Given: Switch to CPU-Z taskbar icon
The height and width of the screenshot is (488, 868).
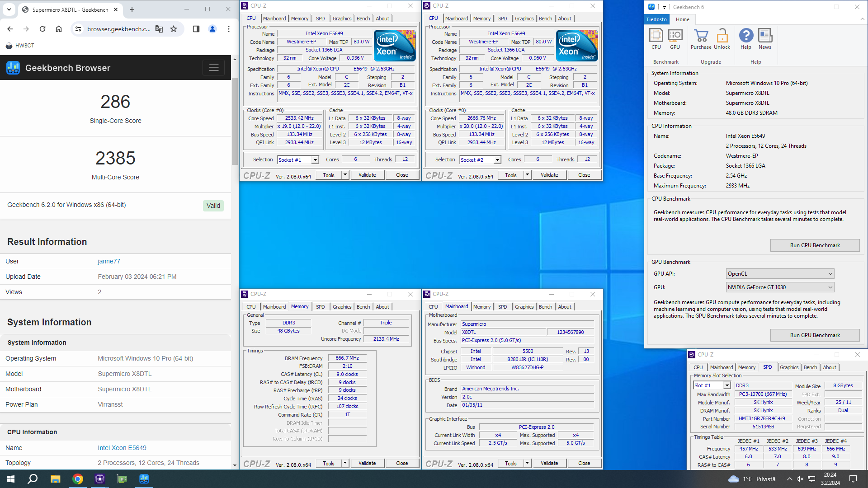Looking at the screenshot, I should [x=99, y=479].
